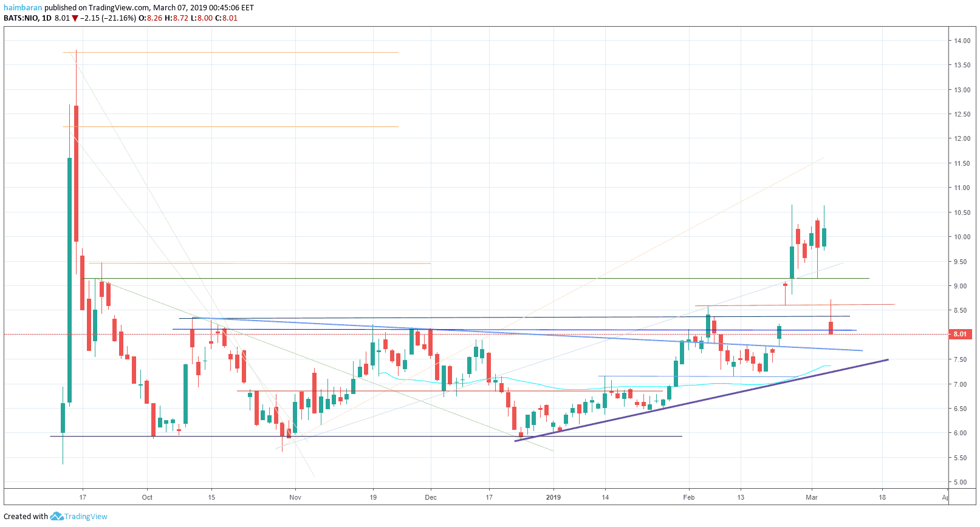Click the 7.00 price axis label
The width and height of the screenshot is (980, 527).
(x=960, y=384)
